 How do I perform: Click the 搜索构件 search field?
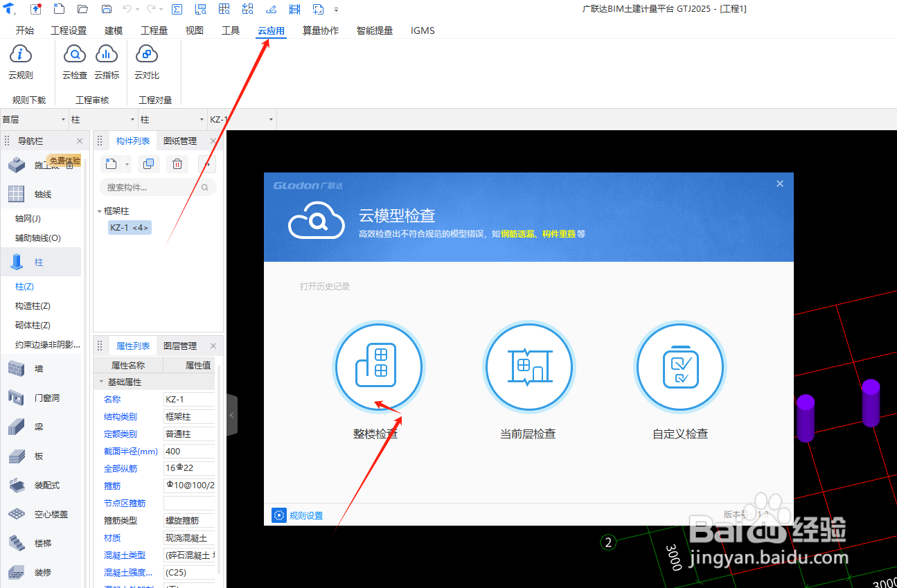coord(158,187)
